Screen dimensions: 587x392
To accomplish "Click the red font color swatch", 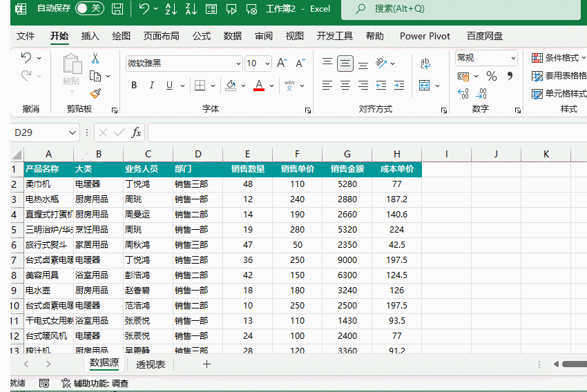I will 259,86.
